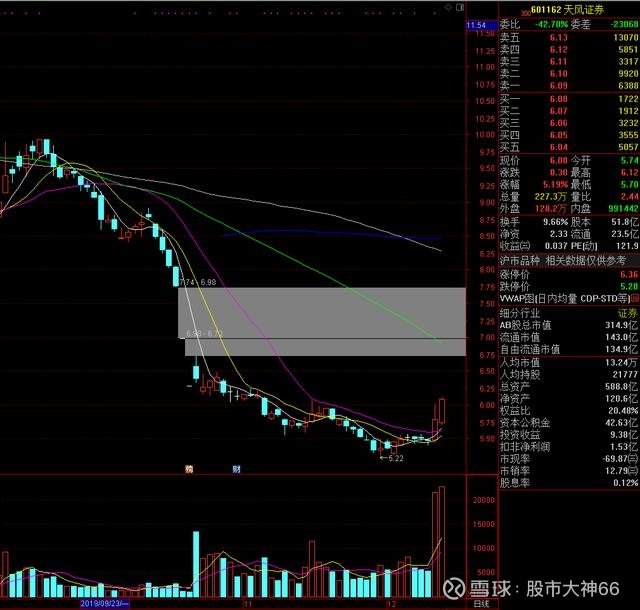The image size is (640, 610).
Task: Click 涨停价 value 6.36
Action: click(629, 274)
